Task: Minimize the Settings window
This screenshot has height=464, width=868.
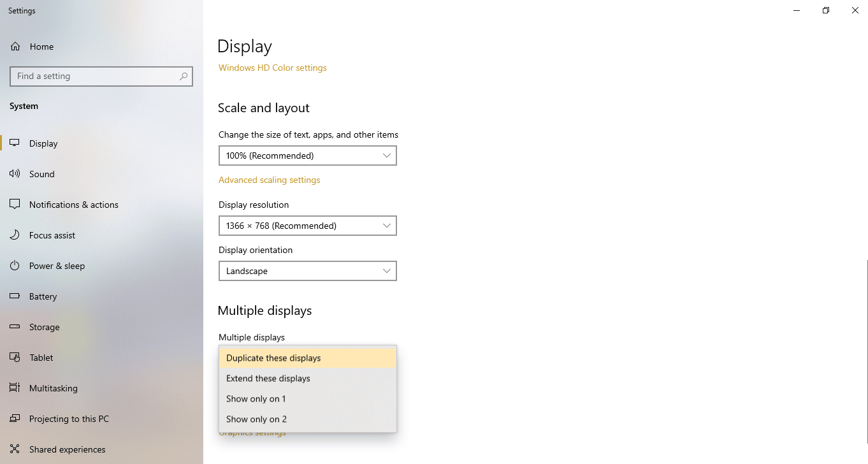Action: (797, 10)
